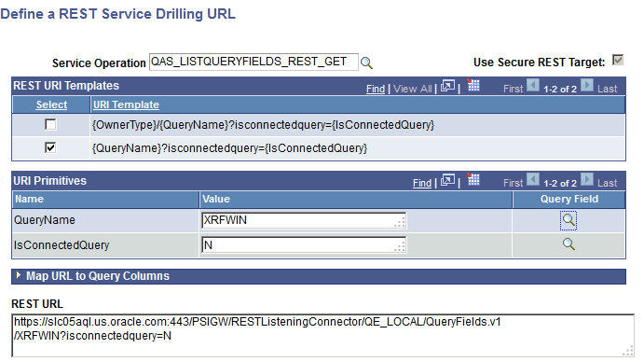Sort by URI Template column header
644x362 pixels.
[126, 104]
